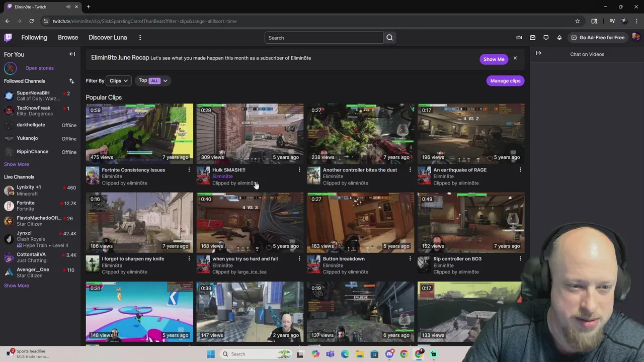Open the Get Bits diamond icon
Image resolution: width=644 pixels, height=362 pixels.
click(559, 37)
